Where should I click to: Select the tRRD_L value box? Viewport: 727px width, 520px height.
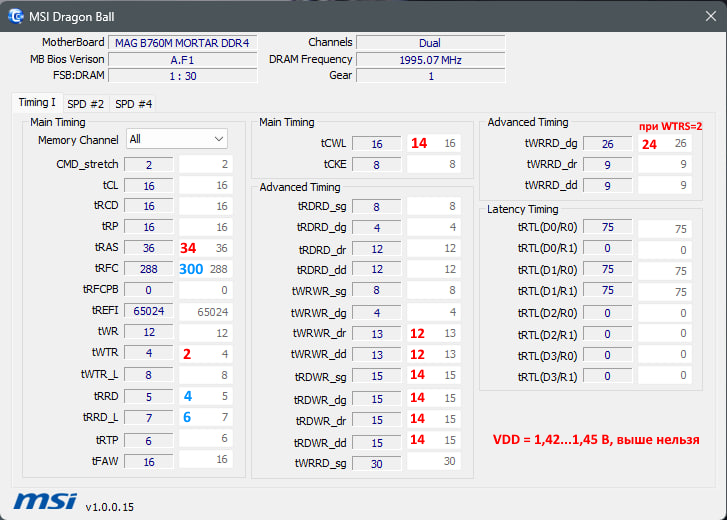pyautogui.click(x=148, y=418)
